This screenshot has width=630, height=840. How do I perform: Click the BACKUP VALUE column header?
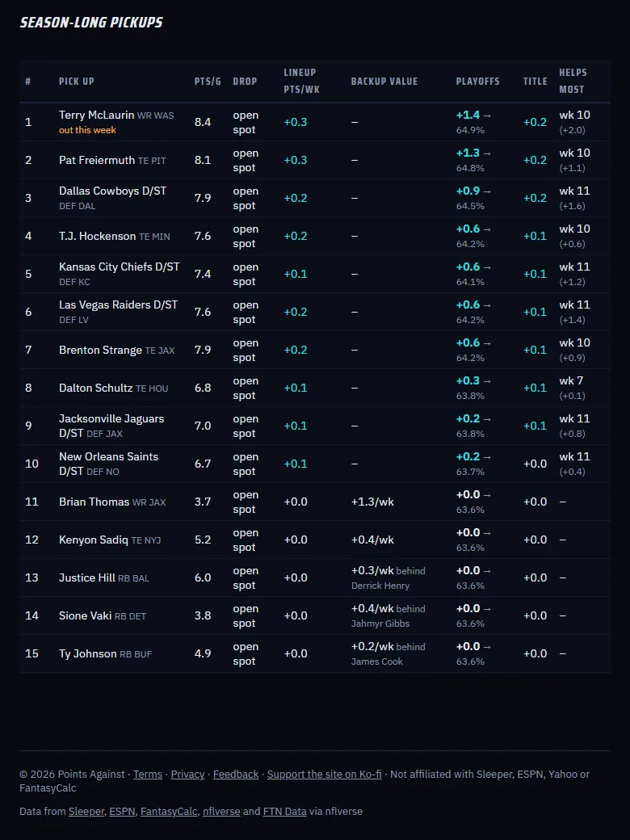point(384,82)
